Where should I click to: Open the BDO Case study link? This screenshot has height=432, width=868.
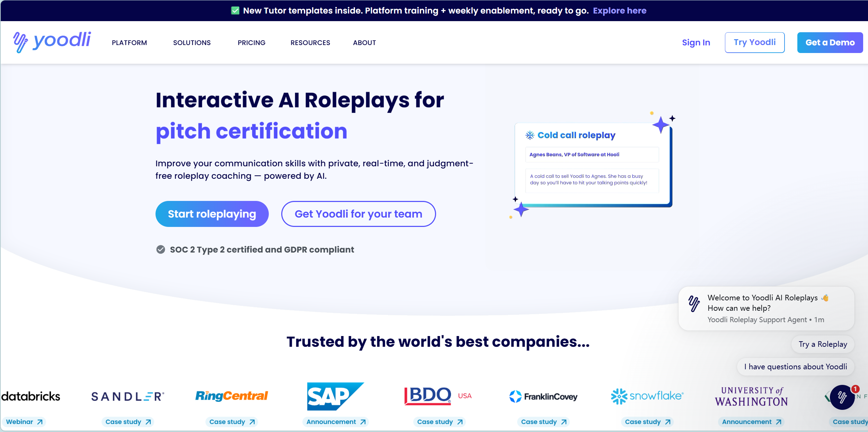pos(440,422)
